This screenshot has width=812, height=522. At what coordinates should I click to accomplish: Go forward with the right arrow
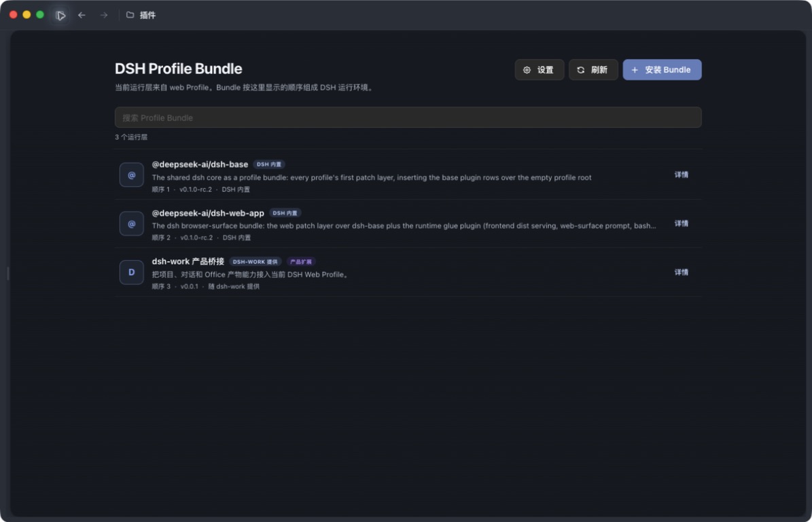pyautogui.click(x=103, y=15)
